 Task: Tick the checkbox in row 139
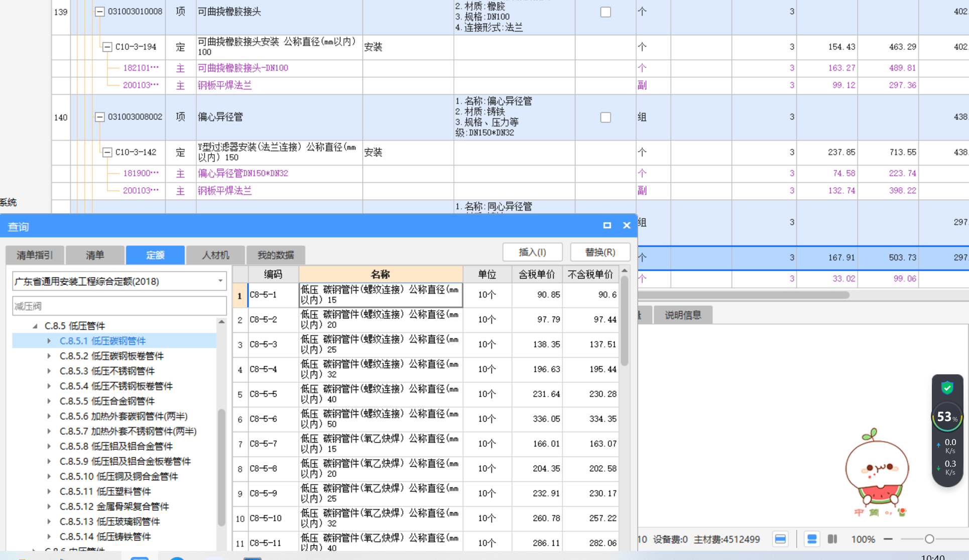coord(605,12)
